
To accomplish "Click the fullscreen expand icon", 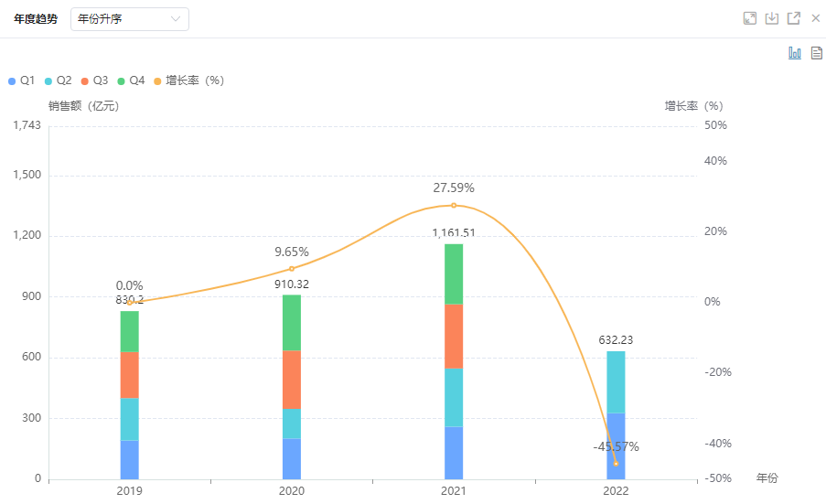I will 750,18.
